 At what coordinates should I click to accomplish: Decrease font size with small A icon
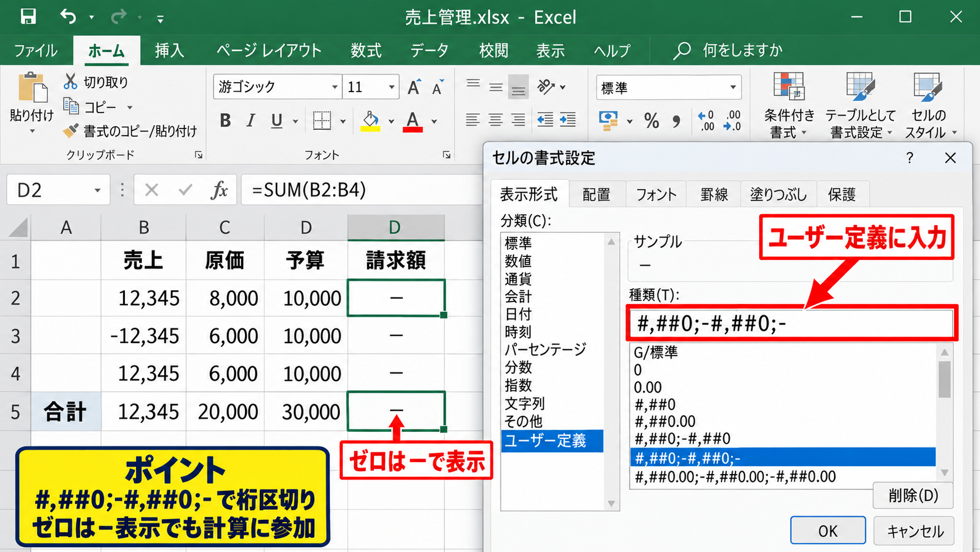tap(437, 87)
